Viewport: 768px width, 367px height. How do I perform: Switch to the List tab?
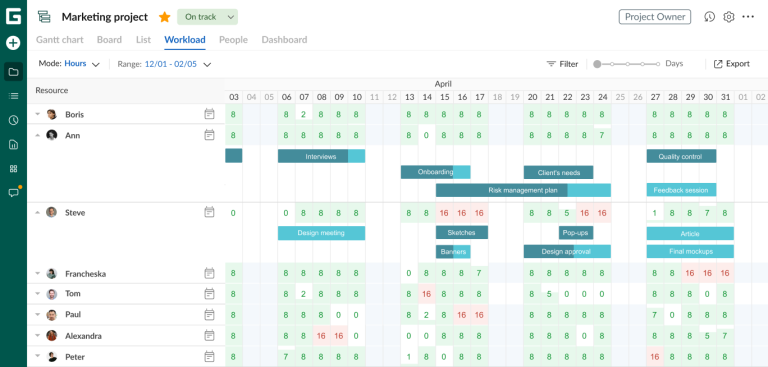click(x=144, y=40)
